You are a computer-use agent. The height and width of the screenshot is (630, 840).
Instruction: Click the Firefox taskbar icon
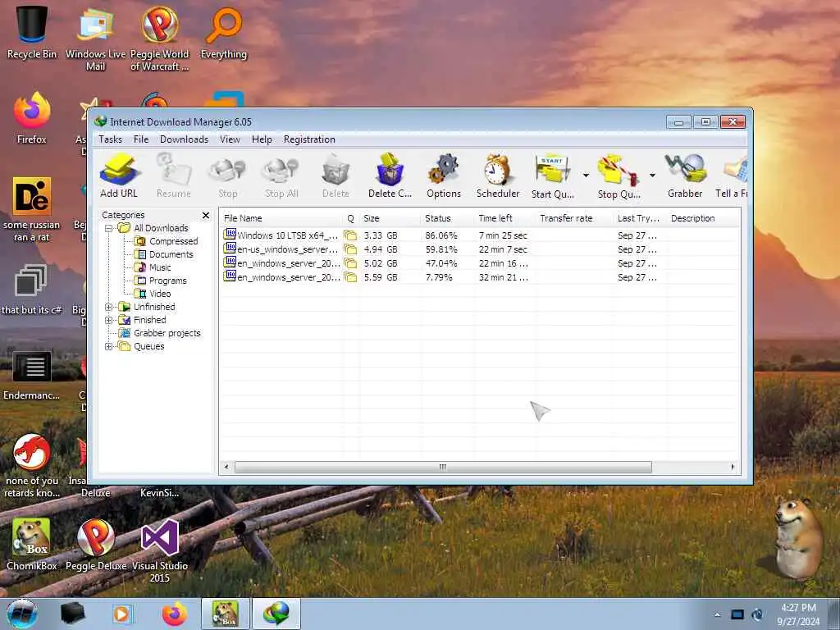175,614
